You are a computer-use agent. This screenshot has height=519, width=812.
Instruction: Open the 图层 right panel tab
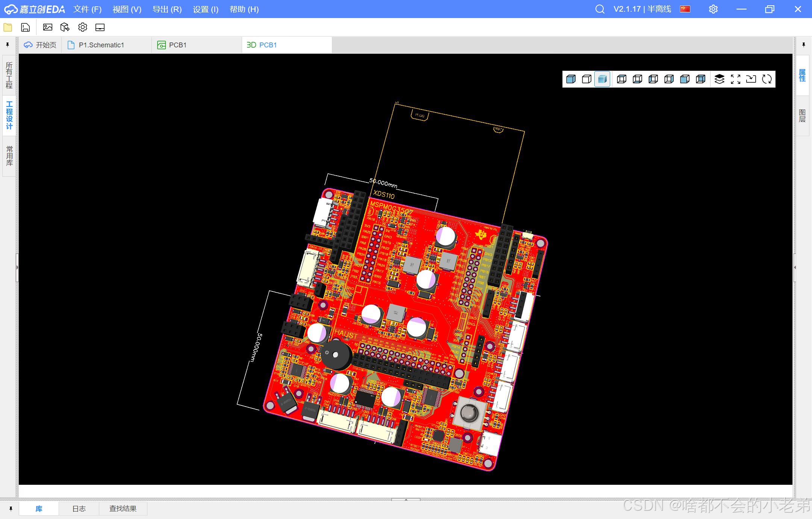click(802, 116)
